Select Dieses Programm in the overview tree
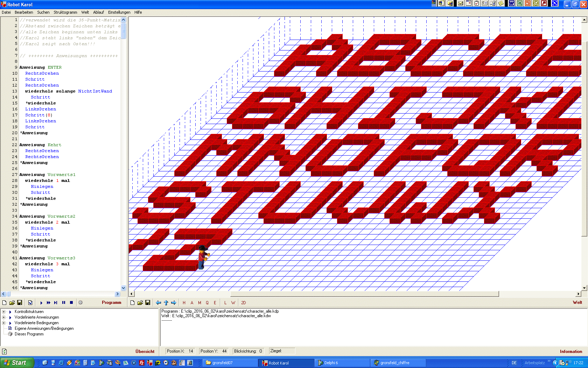Viewport: 588px width, 368px height. [x=29, y=334]
